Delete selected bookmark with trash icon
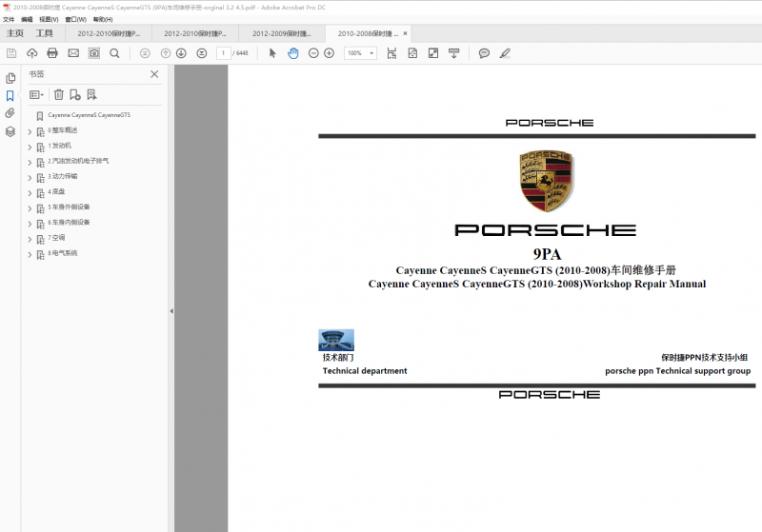 pyautogui.click(x=59, y=94)
